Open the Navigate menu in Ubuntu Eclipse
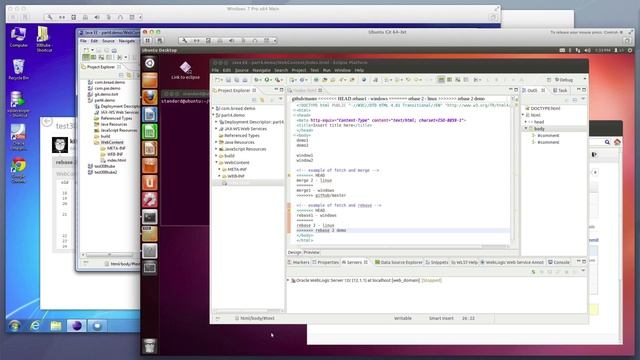This screenshot has height=360, width=640. 261,70
